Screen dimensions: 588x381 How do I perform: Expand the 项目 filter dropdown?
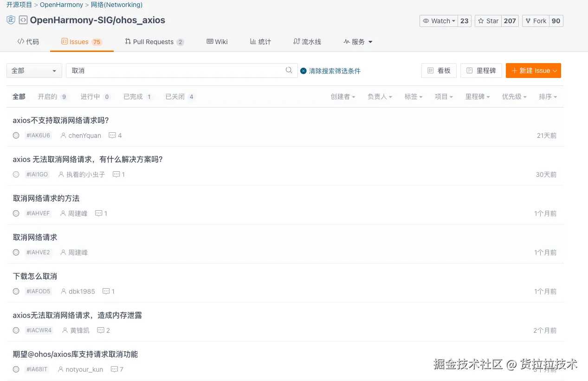[x=444, y=97]
